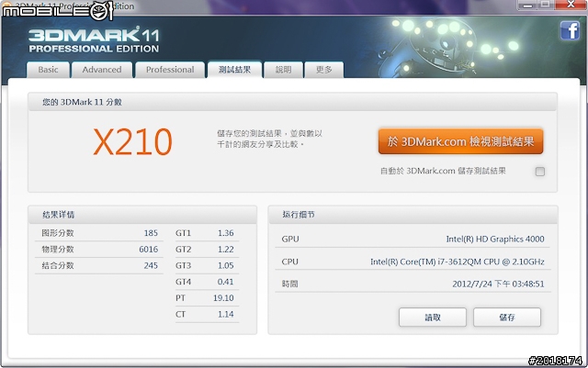Switch to the Basic tab
This screenshot has height=368, width=588.
48,70
